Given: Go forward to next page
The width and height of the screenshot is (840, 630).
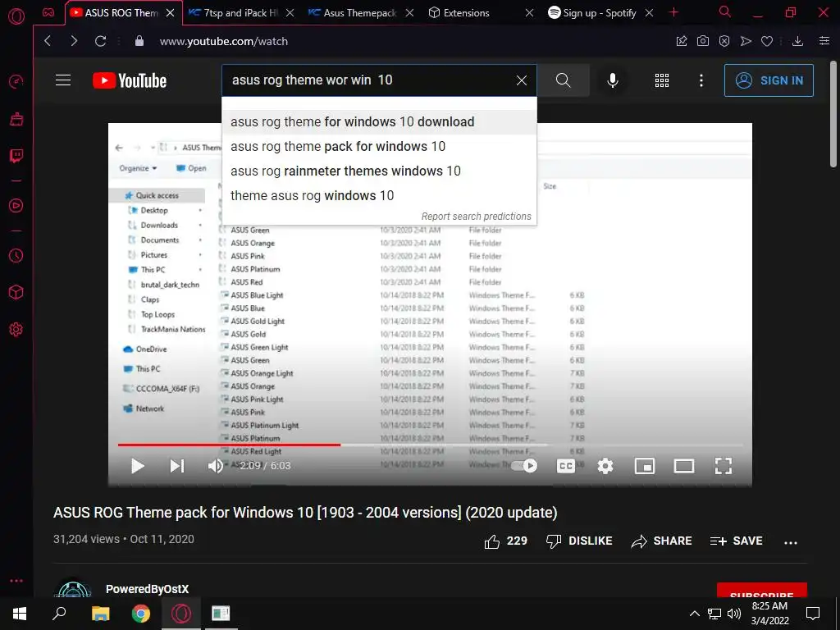Looking at the screenshot, I should tap(74, 41).
